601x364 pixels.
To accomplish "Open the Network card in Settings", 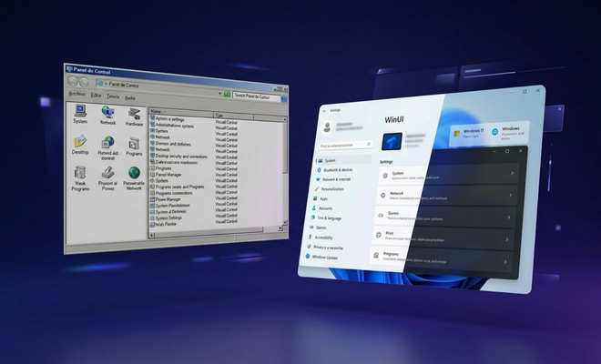I will [446, 197].
